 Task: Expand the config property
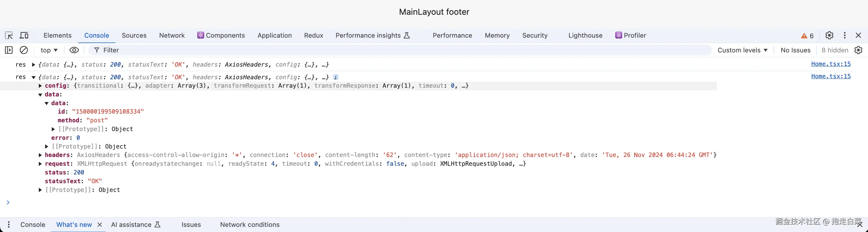40,86
